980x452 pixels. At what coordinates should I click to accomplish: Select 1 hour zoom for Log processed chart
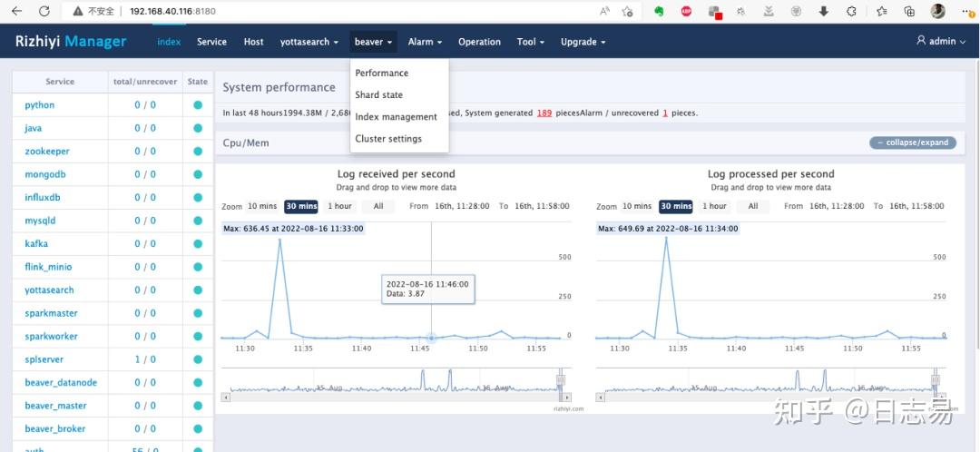coord(714,206)
